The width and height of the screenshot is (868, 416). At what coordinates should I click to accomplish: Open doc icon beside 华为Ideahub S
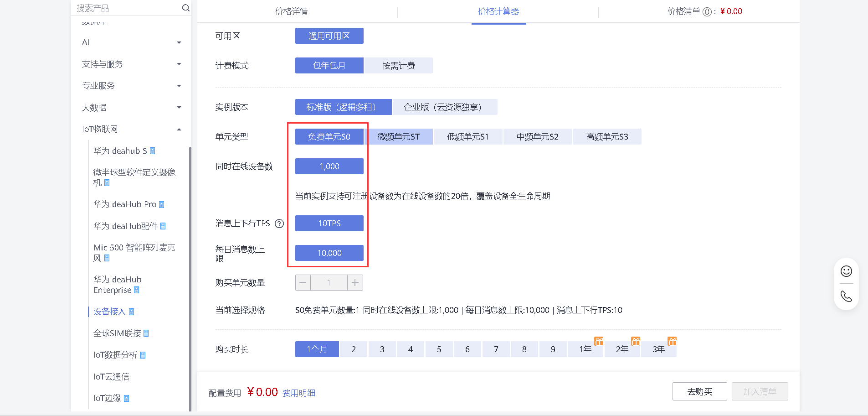pyautogui.click(x=153, y=151)
